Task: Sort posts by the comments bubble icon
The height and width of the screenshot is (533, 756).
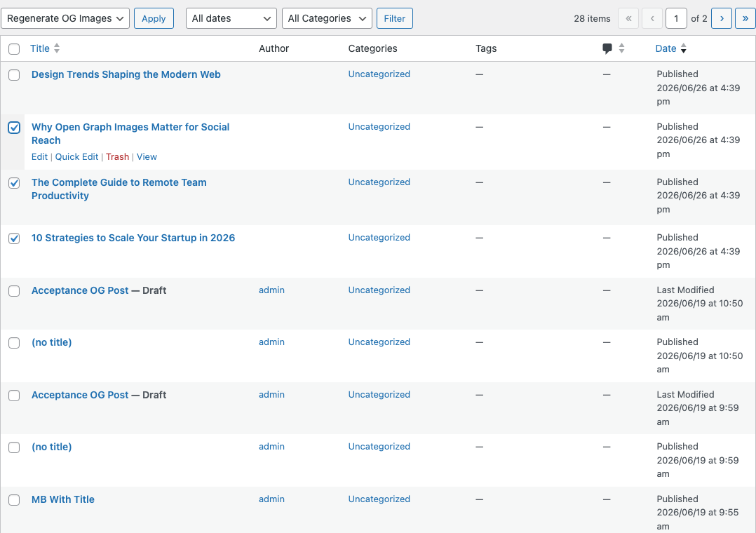Action: (607, 48)
